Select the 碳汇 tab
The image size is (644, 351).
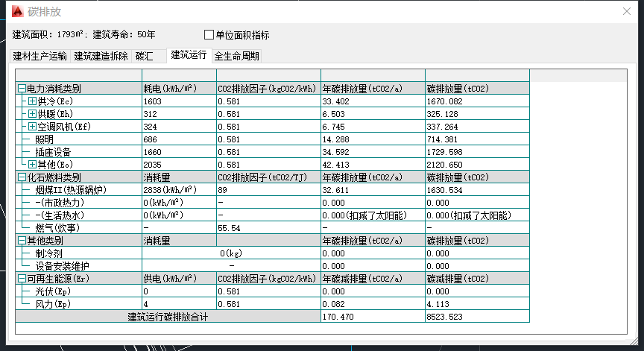click(144, 56)
